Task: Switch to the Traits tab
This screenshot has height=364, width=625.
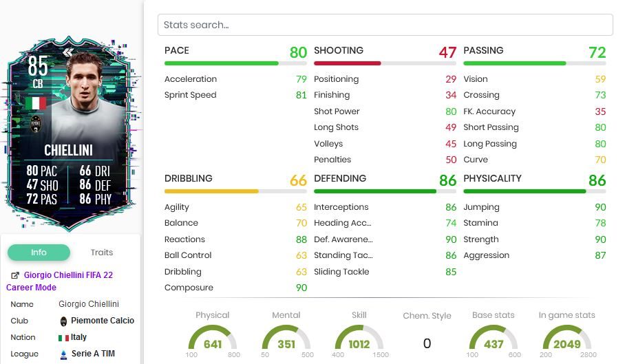Action: (x=102, y=252)
